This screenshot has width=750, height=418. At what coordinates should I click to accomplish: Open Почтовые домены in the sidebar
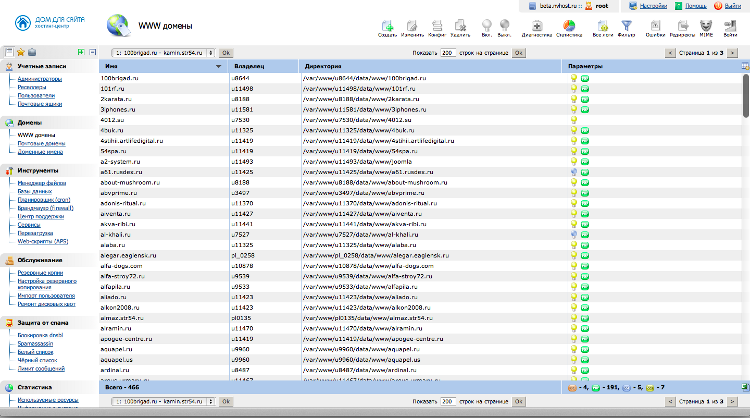coord(42,143)
